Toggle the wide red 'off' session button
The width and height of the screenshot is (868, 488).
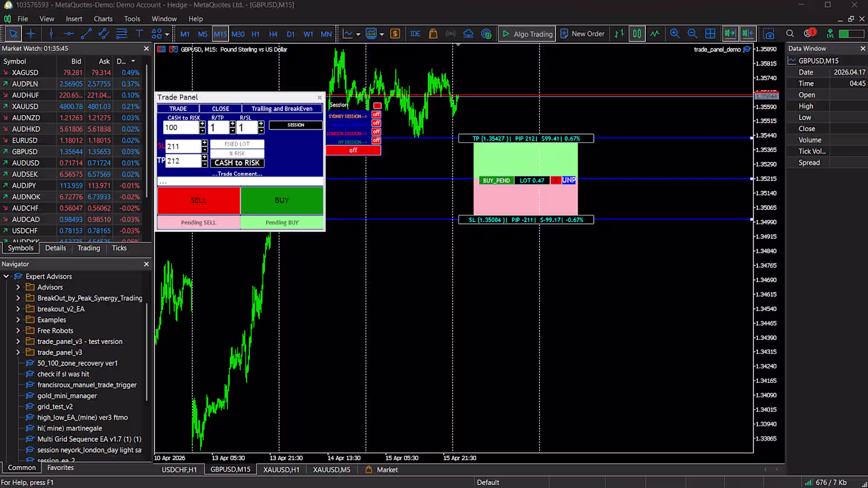click(x=353, y=150)
